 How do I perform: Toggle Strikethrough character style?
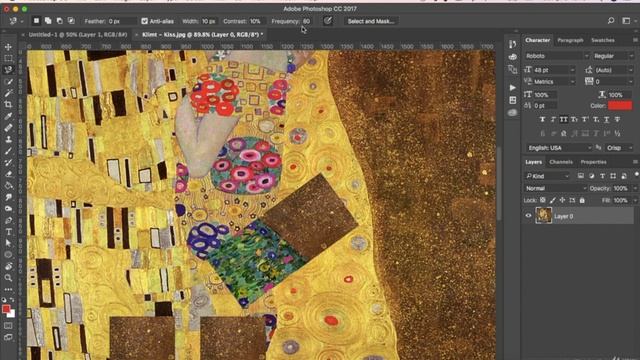click(x=617, y=119)
